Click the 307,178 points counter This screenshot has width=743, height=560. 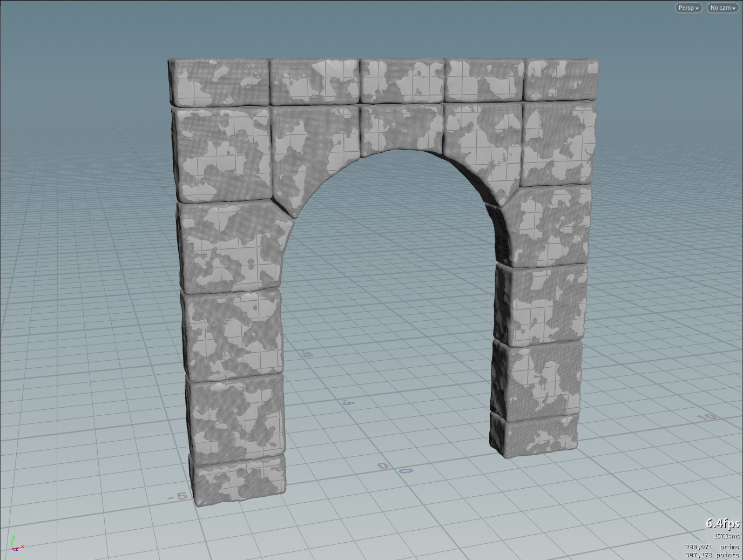point(712,555)
